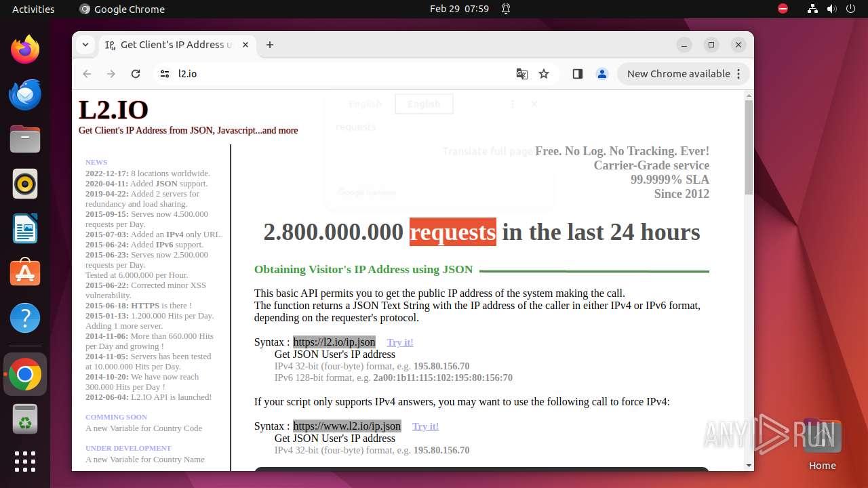Select the red do-not-disturb indicator in top bar
The width and height of the screenshot is (868, 488).
pos(783,9)
